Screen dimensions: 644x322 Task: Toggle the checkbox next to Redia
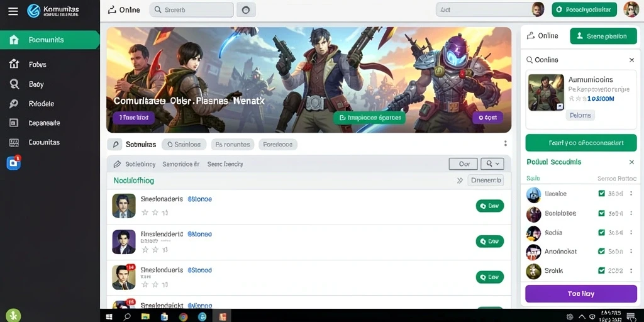point(601,233)
